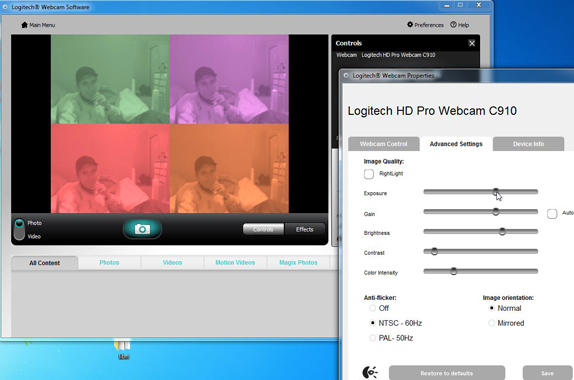Minimize the Logitech Webcam Software window
Screen dimensions: 574x380
(447, 5)
